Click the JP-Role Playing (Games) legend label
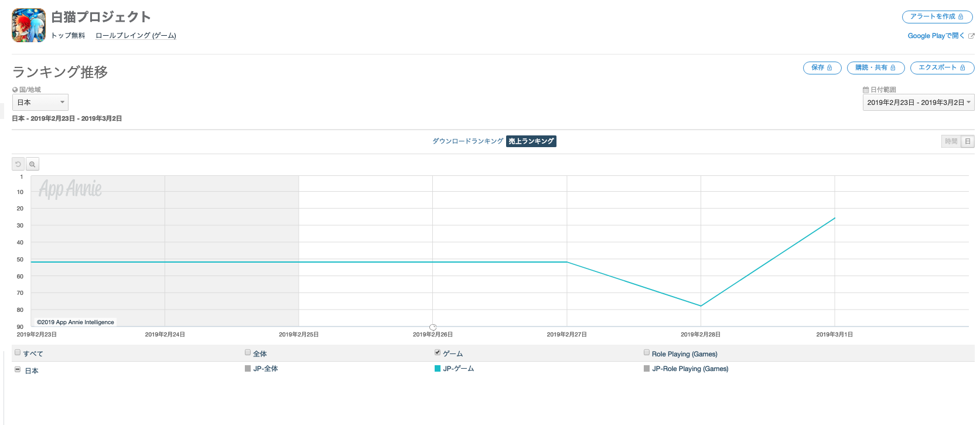This screenshot has height=425, width=980. click(691, 369)
